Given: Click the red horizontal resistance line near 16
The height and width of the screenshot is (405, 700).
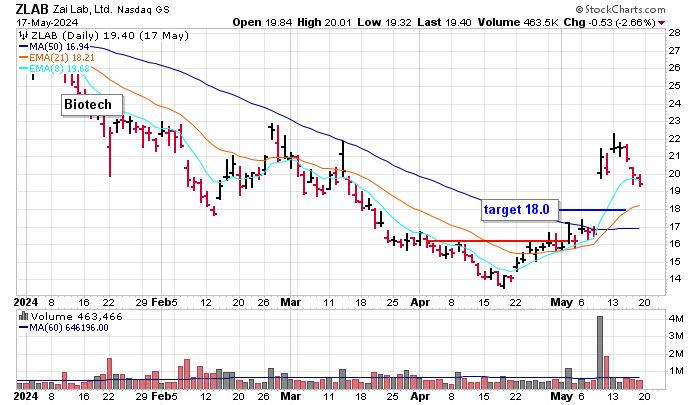Looking at the screenshot, I should pos(496,241).
